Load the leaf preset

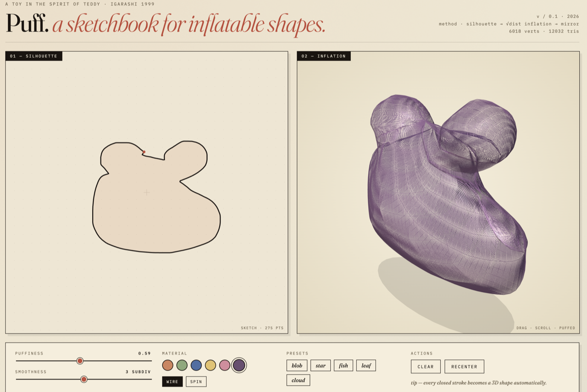tap(366, 365)
